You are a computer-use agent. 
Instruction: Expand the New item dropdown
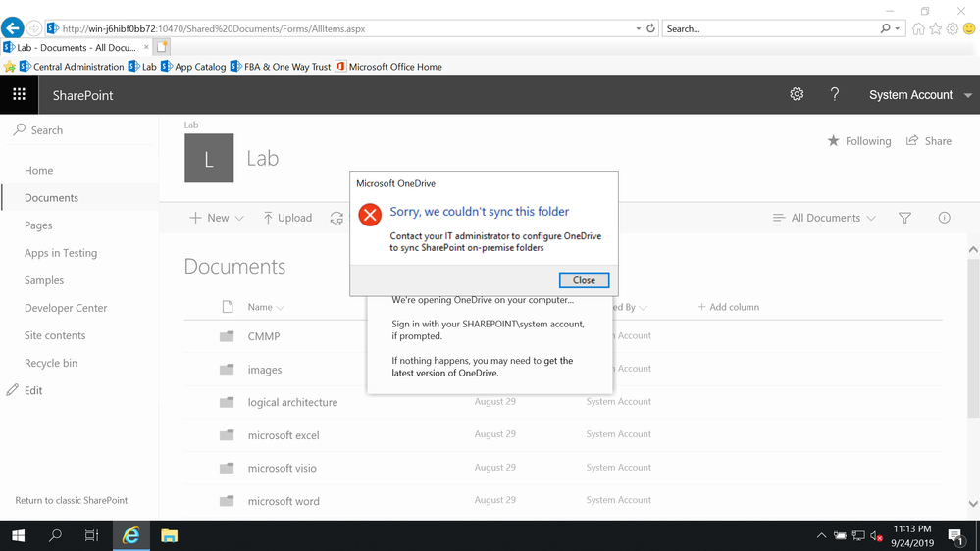coord(239,218)
